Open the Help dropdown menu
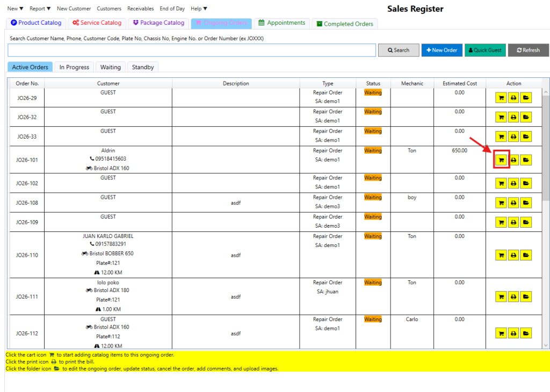The height and width of the screenshot is (392, 550). [x=199, y=9]
